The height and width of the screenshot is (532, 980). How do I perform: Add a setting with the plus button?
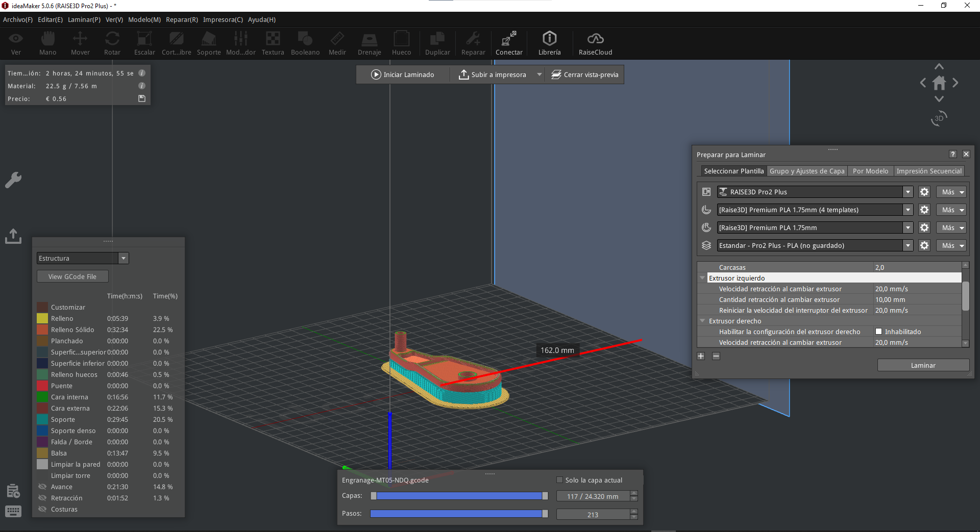point(701,356)
